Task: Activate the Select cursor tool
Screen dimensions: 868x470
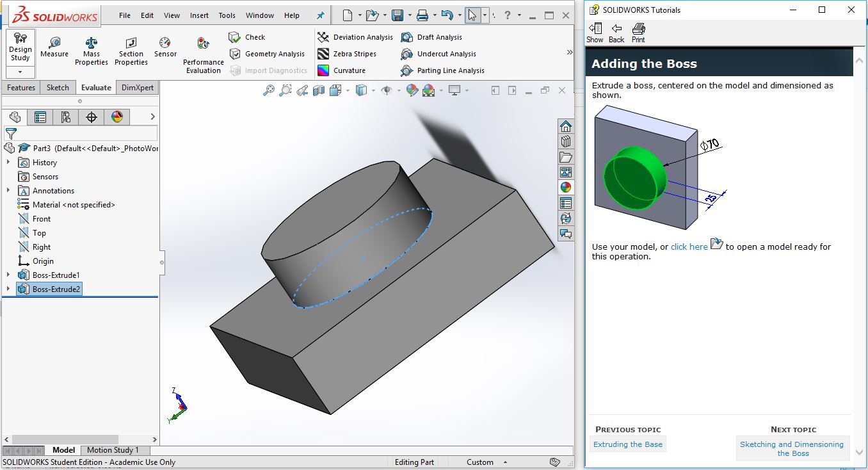Action: (x=472, y=15)
